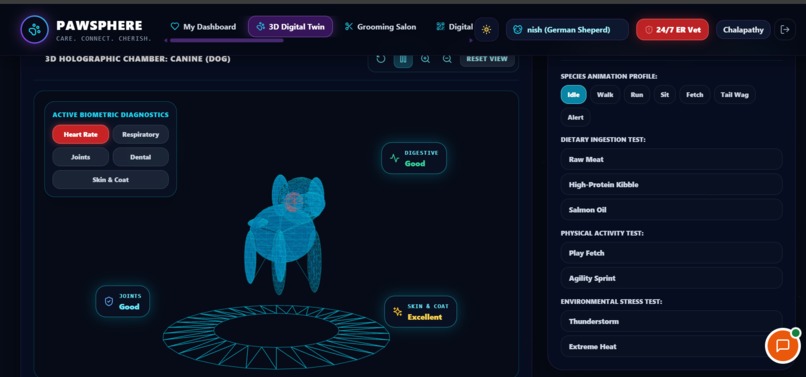Open the orange chat bubble icon
Viewport: 806px width, 377px height.
[x=782, y=345]
